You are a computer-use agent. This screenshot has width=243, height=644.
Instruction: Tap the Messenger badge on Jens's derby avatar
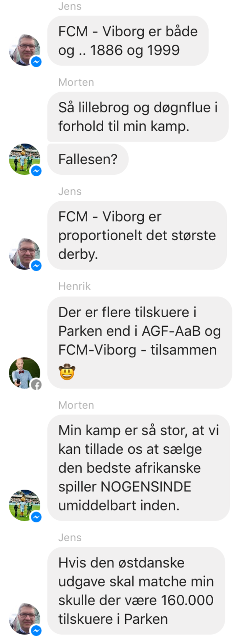(36, 266)
